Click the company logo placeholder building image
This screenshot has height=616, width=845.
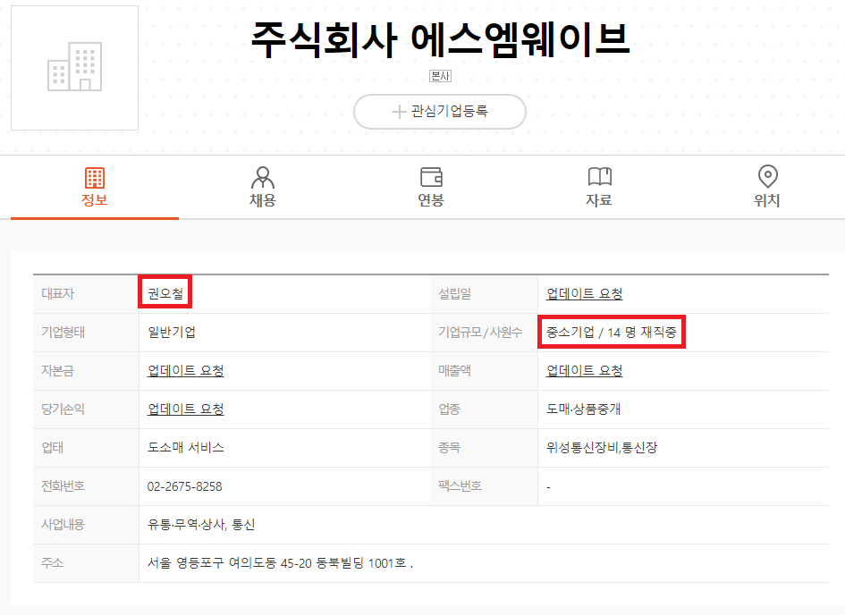tap(74, 68)
